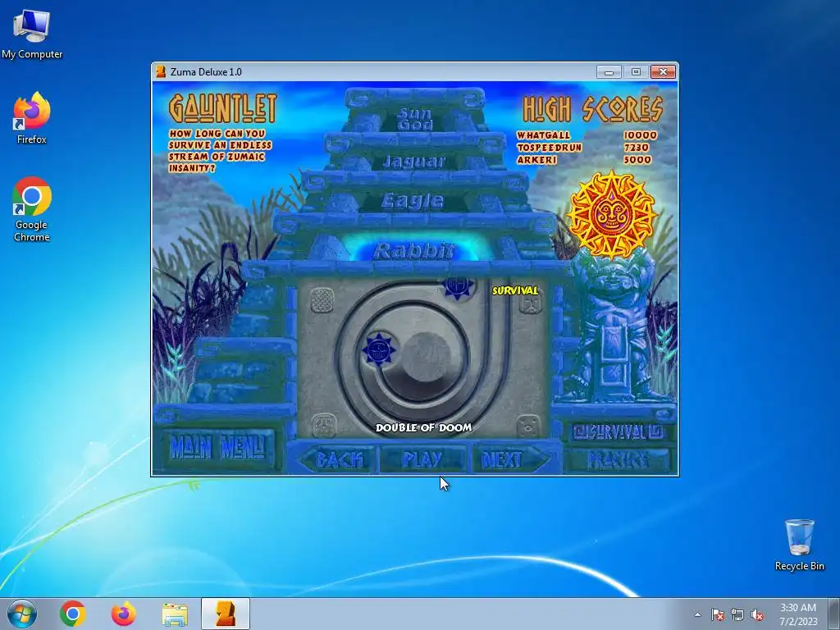
Task: Select the Recycle Bin desktop icon
Action: (799, 545)
